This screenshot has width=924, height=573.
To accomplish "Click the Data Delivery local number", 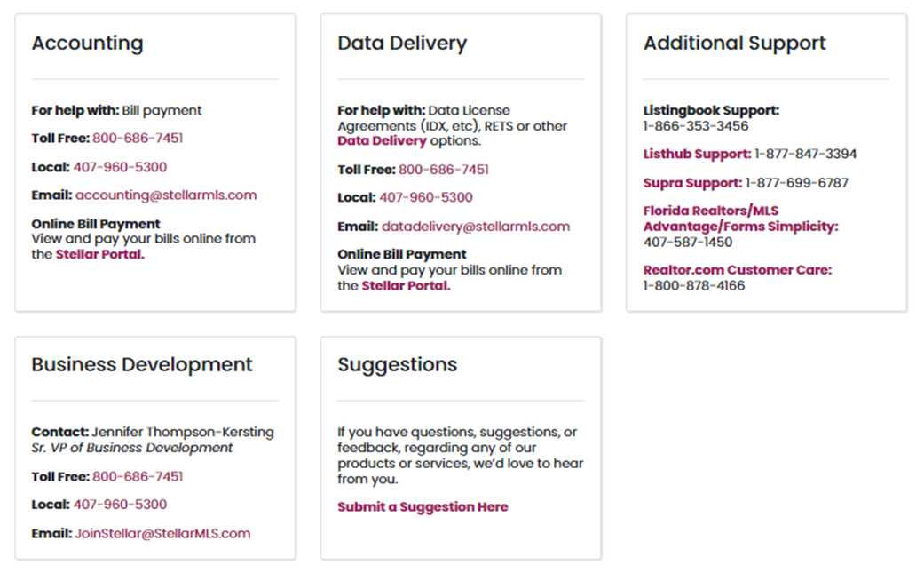I will point(426,197).
